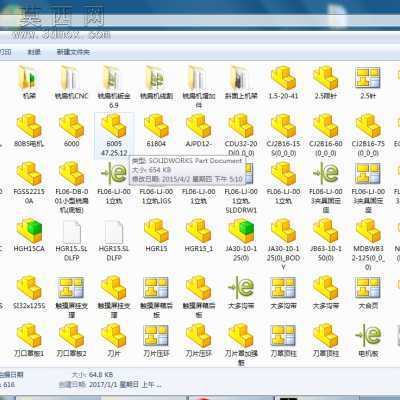Select the 1.5-20-41 part file
This screenshot has width=400, height=400.
pyautogui.click(x=283, y=83)
